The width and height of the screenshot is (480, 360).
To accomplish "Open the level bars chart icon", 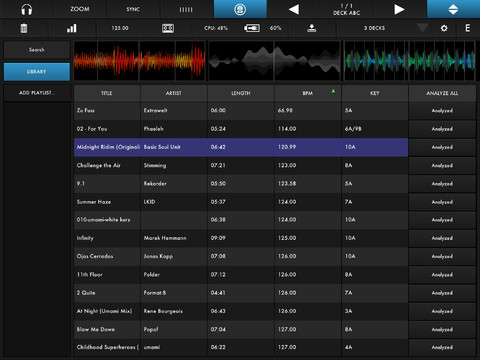I will pos(72,28).
